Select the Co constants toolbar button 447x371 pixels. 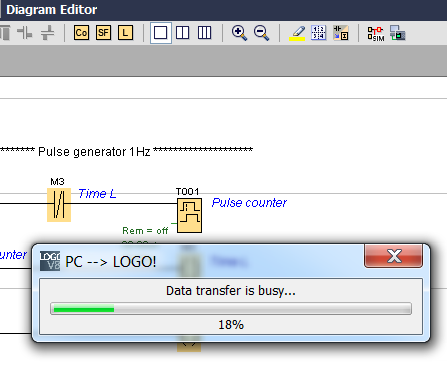[81, 33]
